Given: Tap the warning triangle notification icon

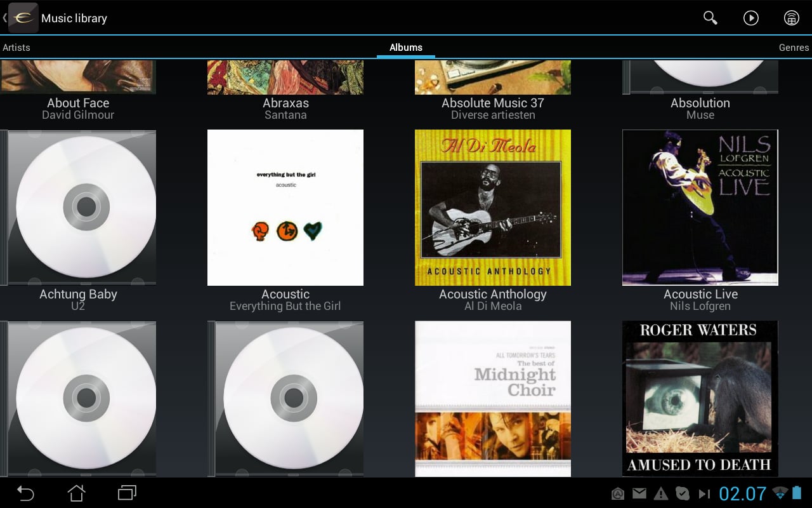Looking at the screenshot, I should coord(661,493).
